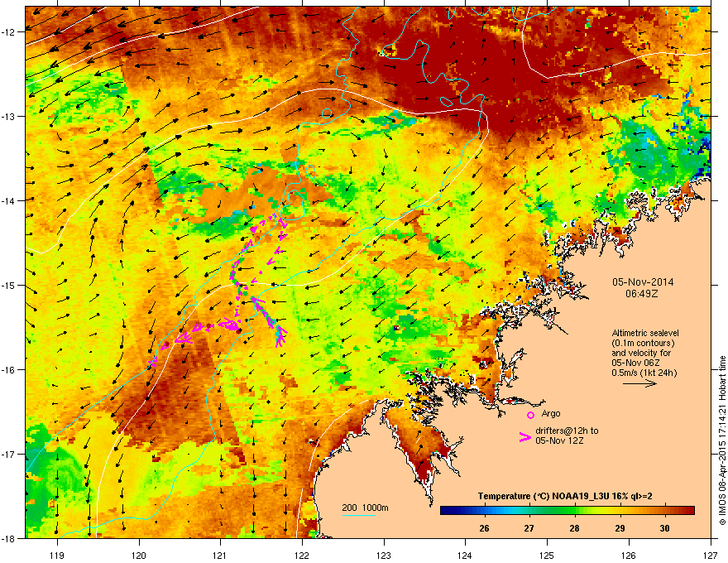Click longitude axis label 120
728x563 pixels.
tap(139, 555)
